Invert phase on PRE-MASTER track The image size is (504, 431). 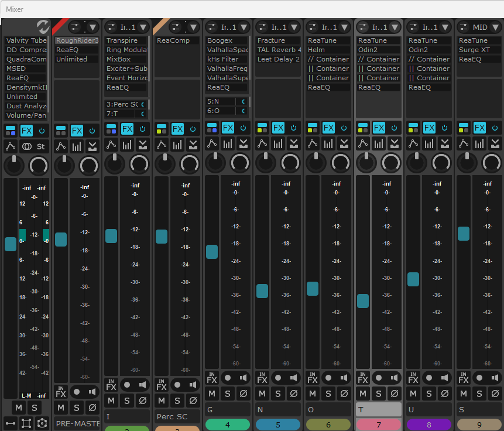92,408
